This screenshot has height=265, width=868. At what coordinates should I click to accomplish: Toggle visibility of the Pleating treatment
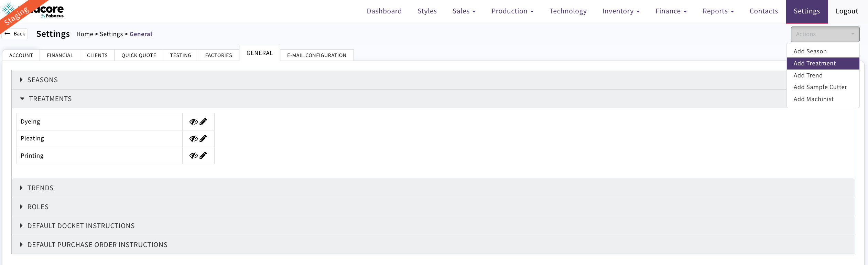click(193, 139)
